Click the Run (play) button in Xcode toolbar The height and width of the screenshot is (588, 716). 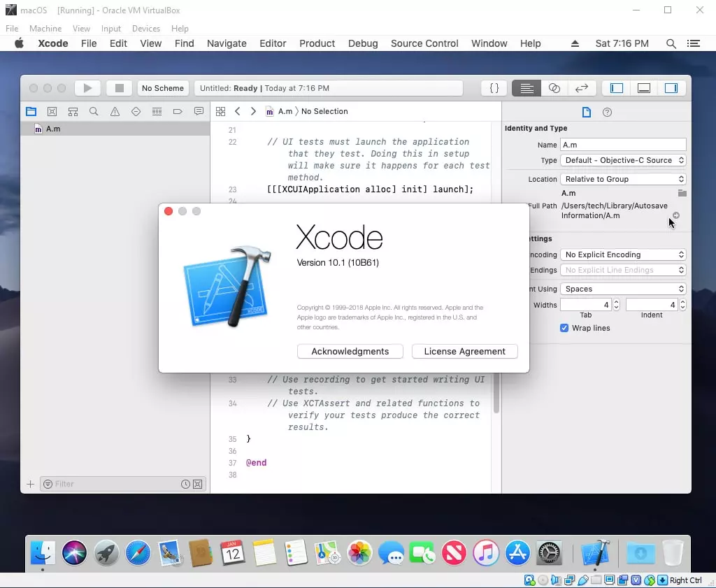87,88
